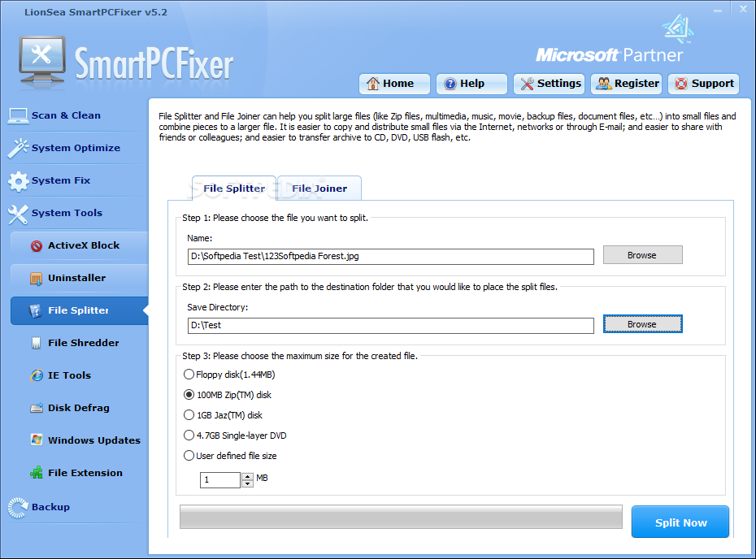Click the Scan & Clean laptop icon
Screen dimensions: 756x559
18,115
